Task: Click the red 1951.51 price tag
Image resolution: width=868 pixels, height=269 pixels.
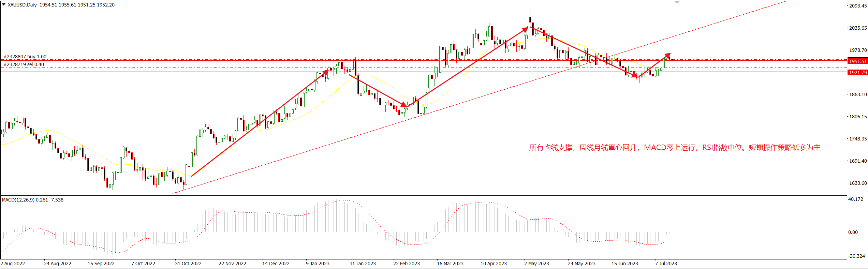Action: (857, 61)
